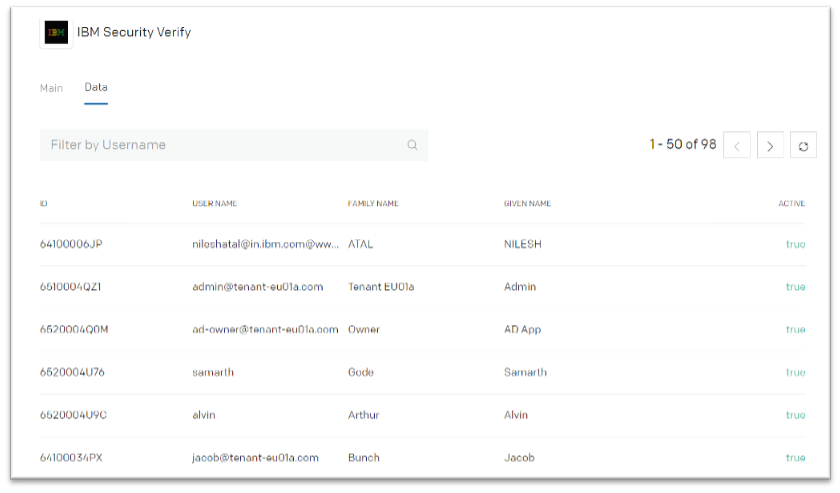840x493 pixels.
Task: Click the alvin username entry
Action: 204,415
